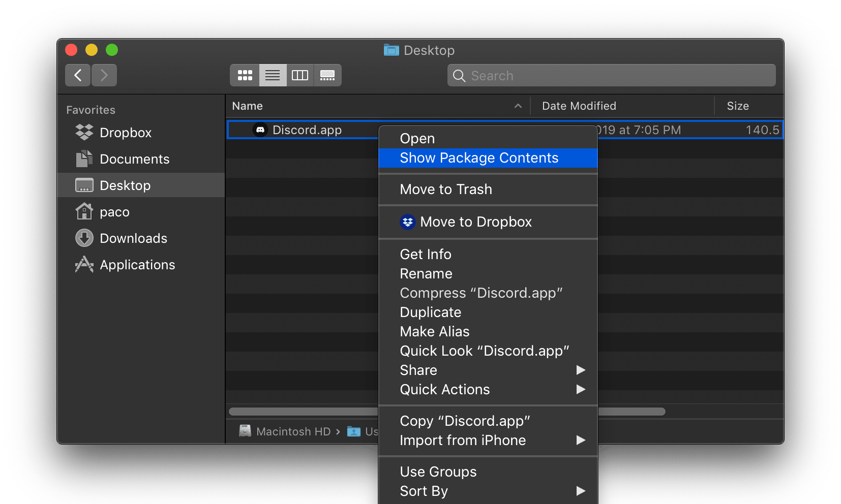
Task: Click the Size column header
Action: [749, 106]
